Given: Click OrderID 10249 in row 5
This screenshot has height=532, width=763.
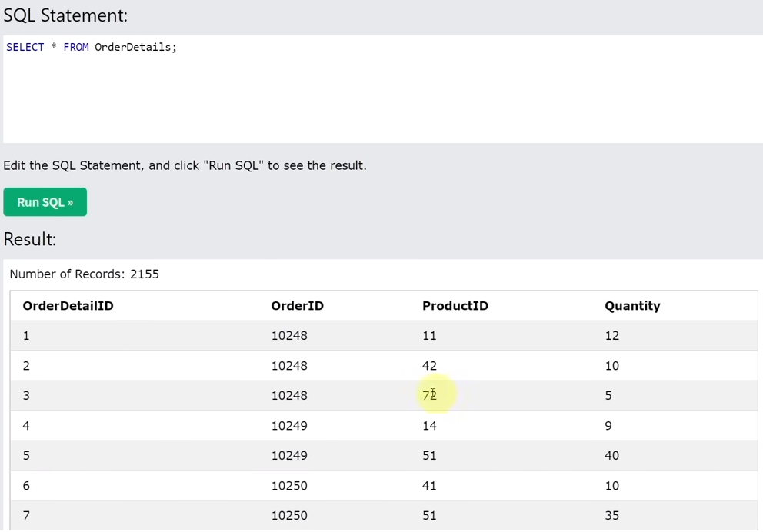Looking at the screenshot, I should coord(289,456).
